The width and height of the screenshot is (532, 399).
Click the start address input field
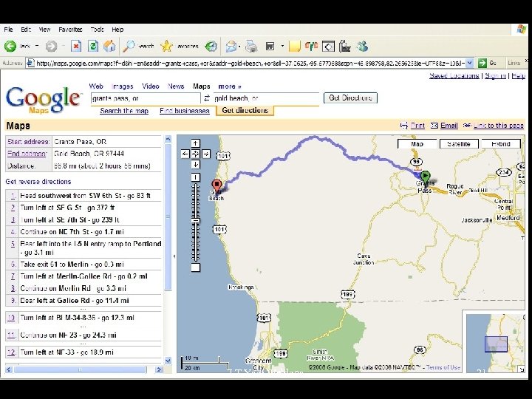coord(146,98)
